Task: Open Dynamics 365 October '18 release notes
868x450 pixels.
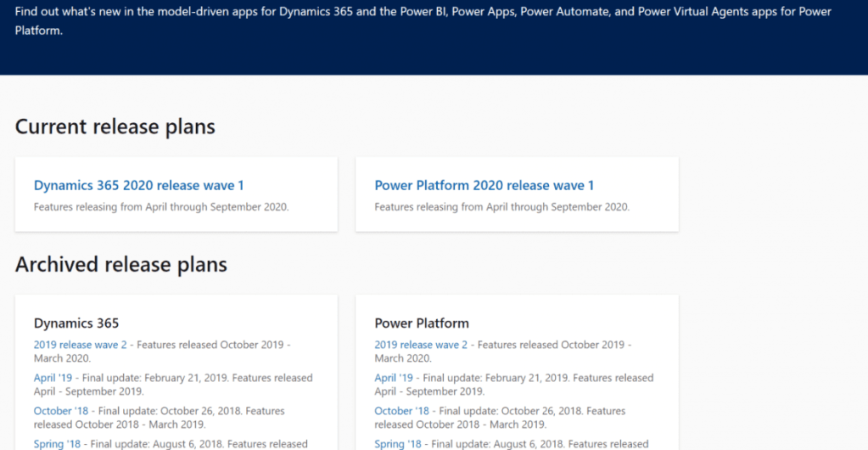Action: click(x=61, y=411)
